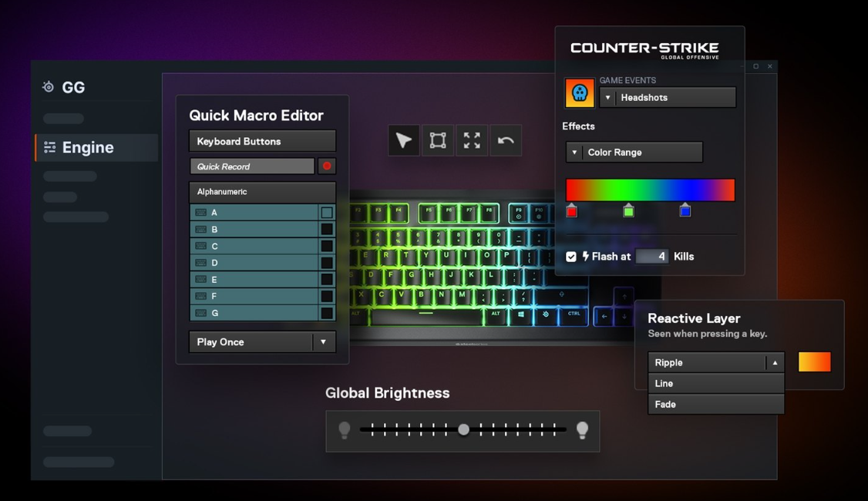Click the rainbow color range gradient bar
This screenshot has width=868, height=501.
650,190
